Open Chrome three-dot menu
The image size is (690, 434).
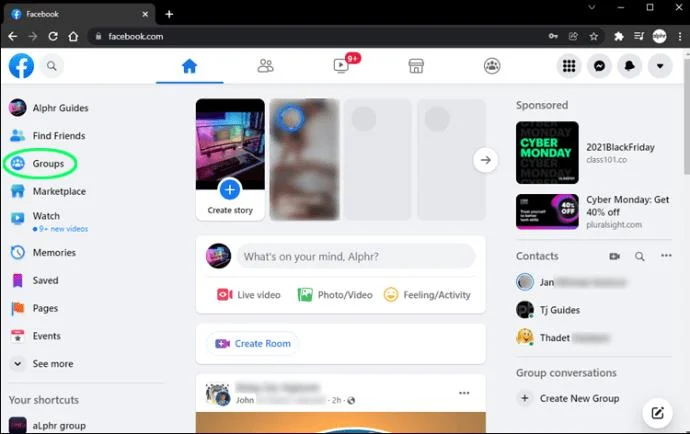679,36
